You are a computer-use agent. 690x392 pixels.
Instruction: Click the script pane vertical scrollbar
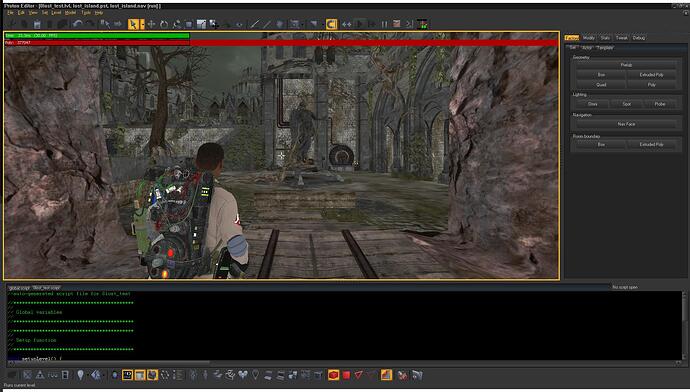click(x=685, y=326)
